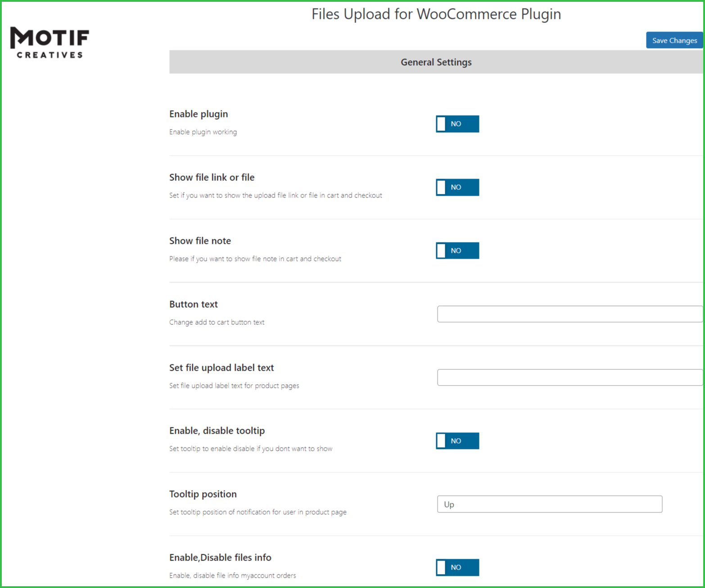The height and width of the screenshot is (588, 705).
Task: Open the Tooltip position dropdown
Action: pyautogui.click(x=550, y=504)
